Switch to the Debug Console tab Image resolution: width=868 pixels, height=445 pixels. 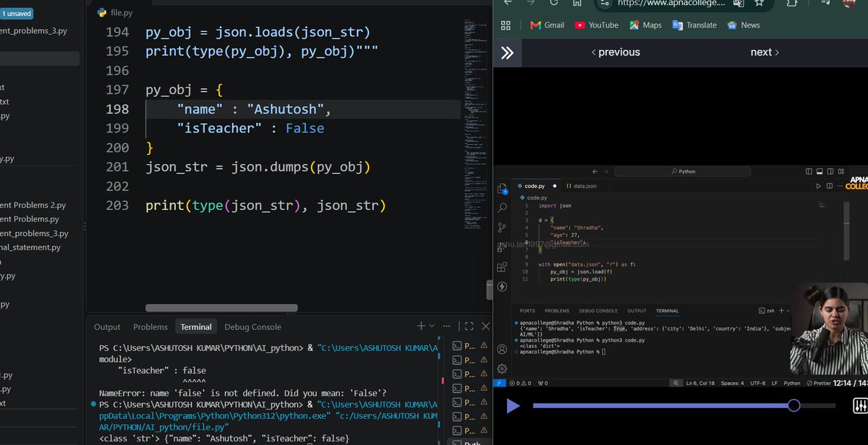[x=252, y=327]
